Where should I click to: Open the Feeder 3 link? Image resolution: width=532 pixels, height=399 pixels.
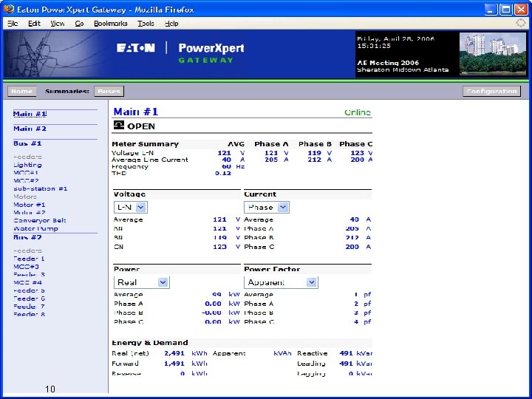click(29, 274)
